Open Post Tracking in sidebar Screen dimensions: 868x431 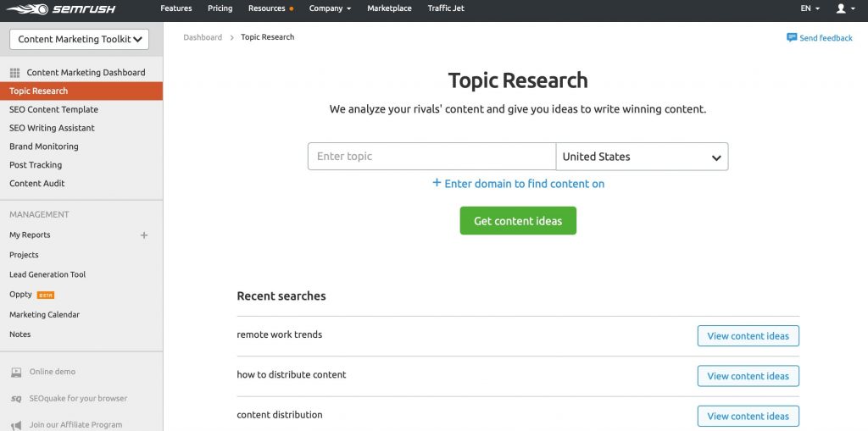point(36,165)
